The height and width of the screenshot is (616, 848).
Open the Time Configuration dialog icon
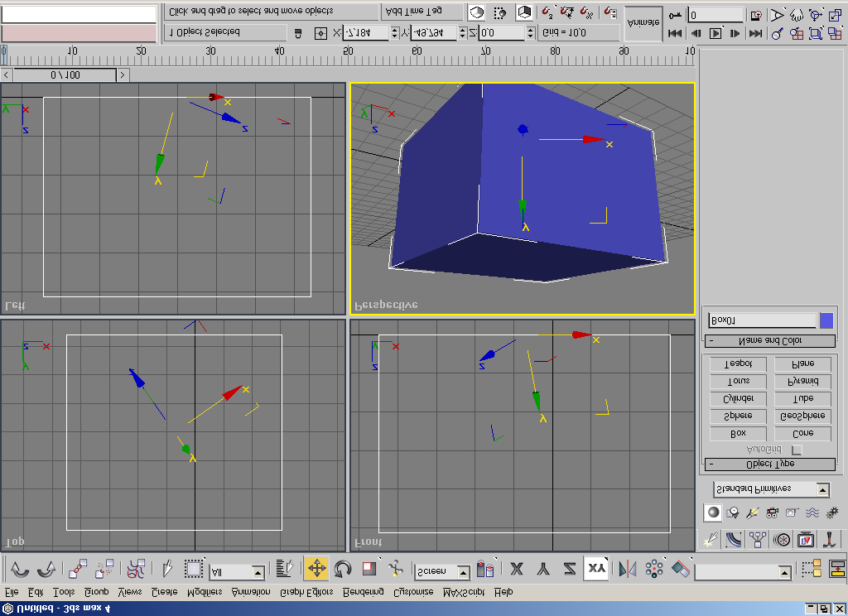click(x=757, y=15)
